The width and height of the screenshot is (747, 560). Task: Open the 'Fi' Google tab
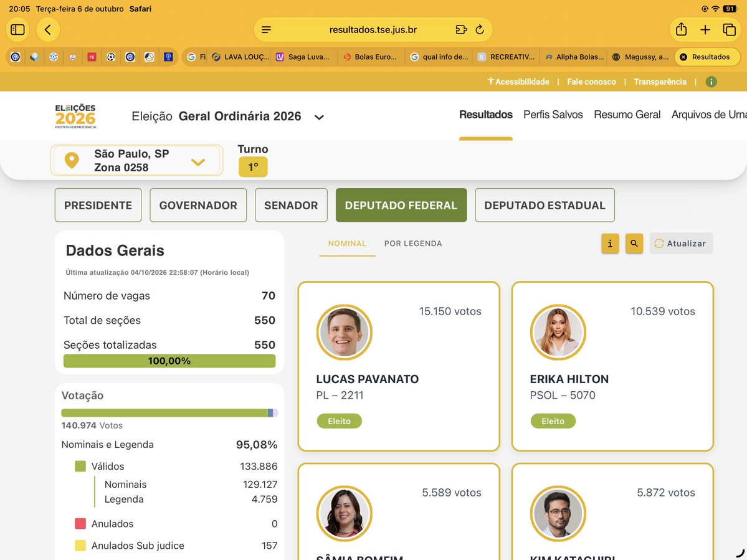click(x=196, y=57)
